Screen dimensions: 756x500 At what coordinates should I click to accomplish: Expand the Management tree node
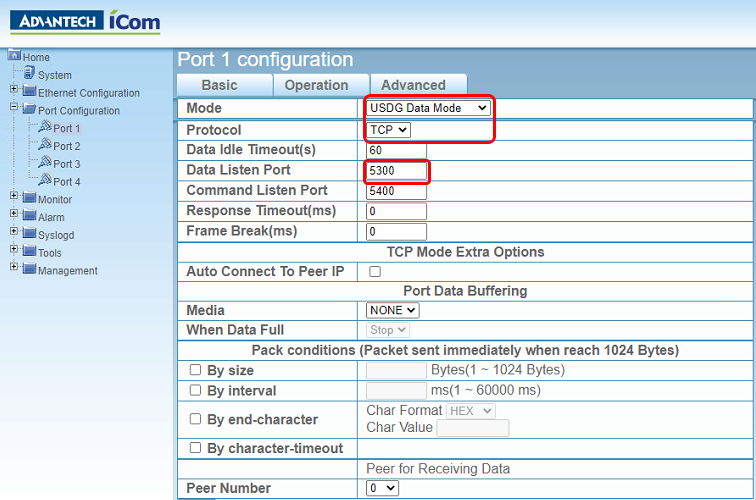(x=14, y=267)
